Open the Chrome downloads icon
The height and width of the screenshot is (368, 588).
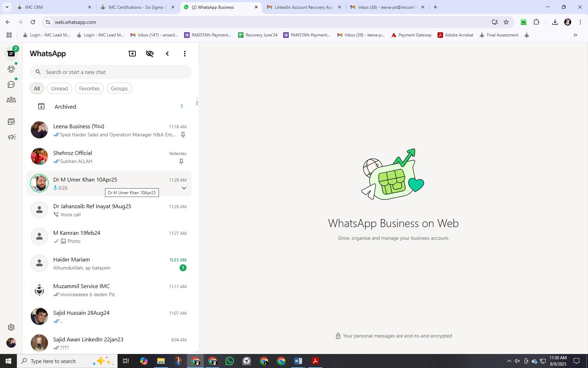pos(555,22)
